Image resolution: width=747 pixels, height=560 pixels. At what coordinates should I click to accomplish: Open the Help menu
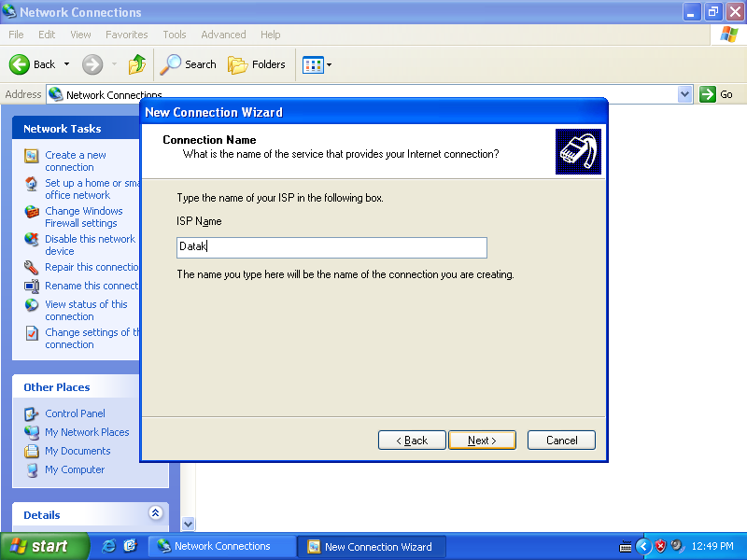[x=270, y=35]
